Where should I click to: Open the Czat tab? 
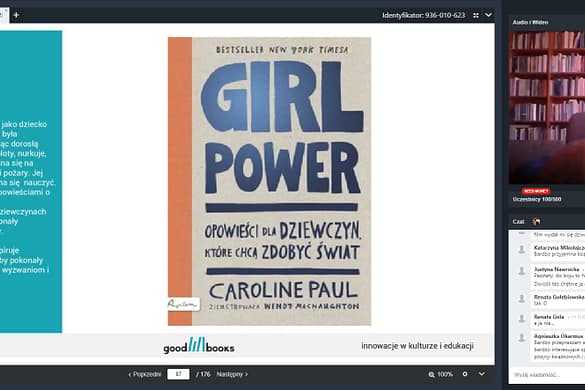[x=518, y=222]
